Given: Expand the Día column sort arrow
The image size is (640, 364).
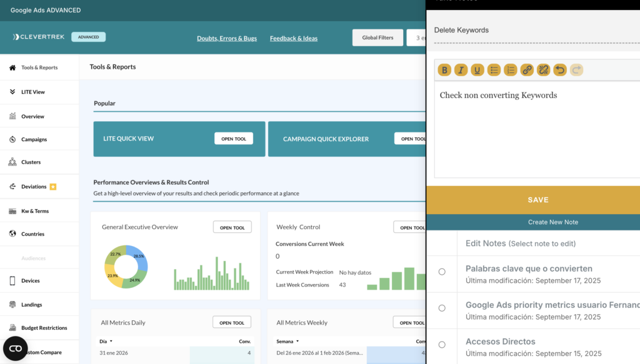Looking at the screenshot, I should pyautogui.click(x=111, y=342).
